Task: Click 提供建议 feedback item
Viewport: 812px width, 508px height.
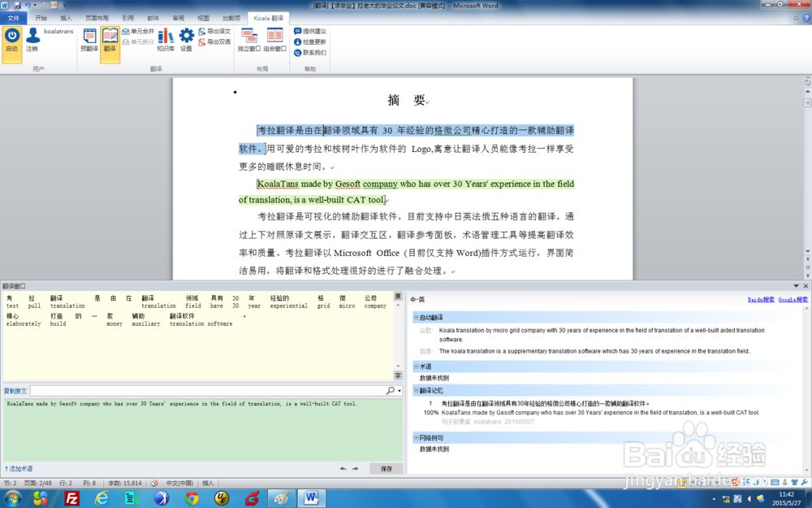Action: coord(309,32)
